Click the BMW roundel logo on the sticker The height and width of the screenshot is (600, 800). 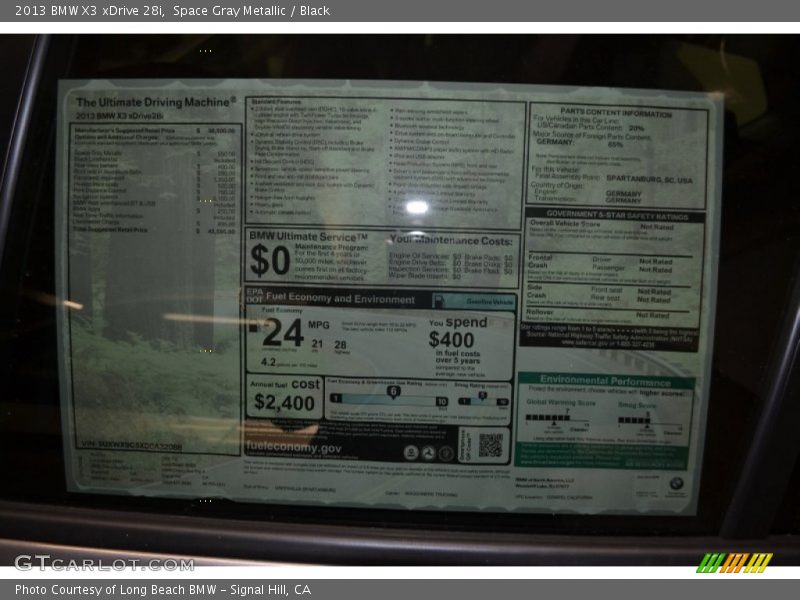click(677, 483)
